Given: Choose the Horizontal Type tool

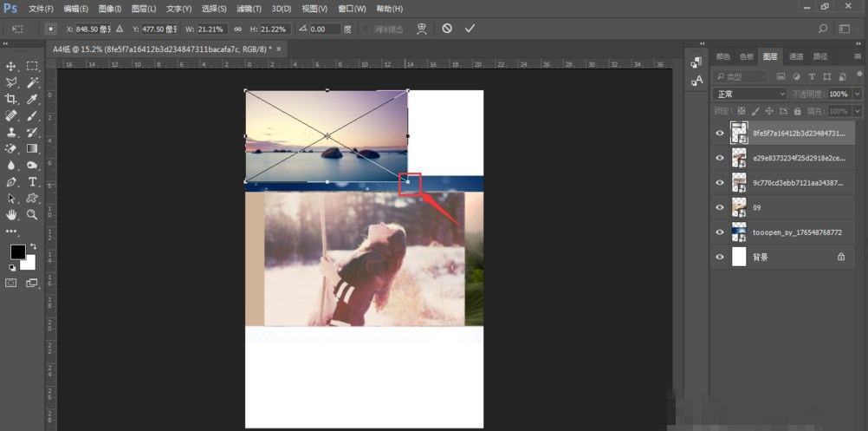Looking at the screenshot, I should coord(33,181).
